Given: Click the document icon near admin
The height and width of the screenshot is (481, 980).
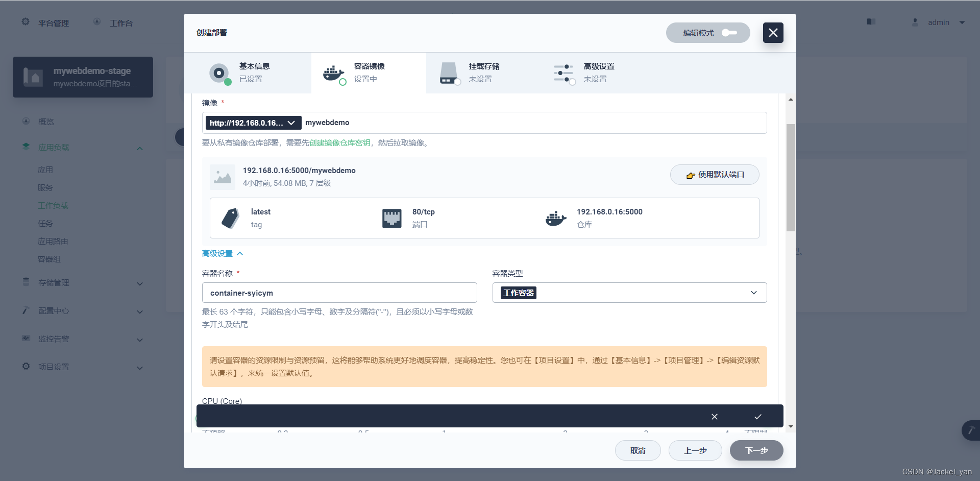Looking at the screenshot, I should tap(871, 22).
